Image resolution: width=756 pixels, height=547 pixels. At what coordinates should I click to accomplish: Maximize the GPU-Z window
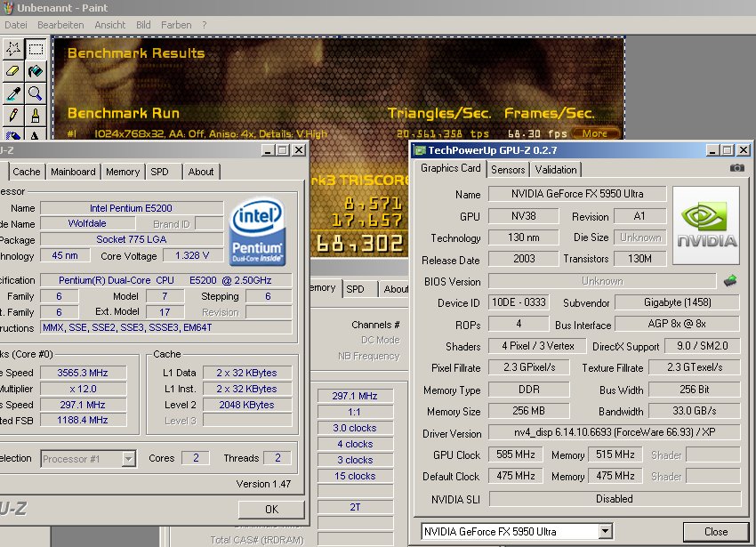(x=727, y=150)
